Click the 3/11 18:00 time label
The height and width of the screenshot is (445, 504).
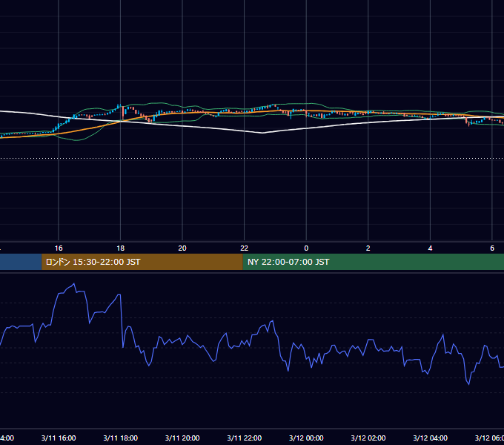[x=121, y=438]
